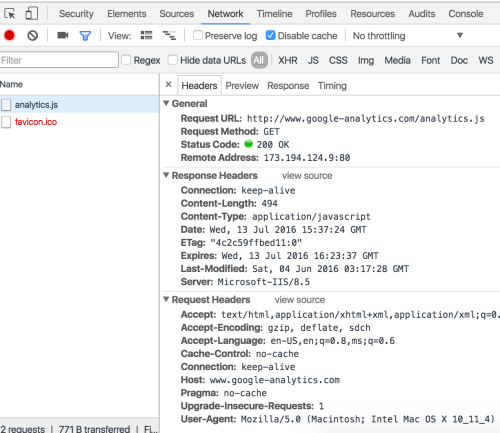Switch to the Sources tab
The image size is (500, 433).
(x=177, y=14)
